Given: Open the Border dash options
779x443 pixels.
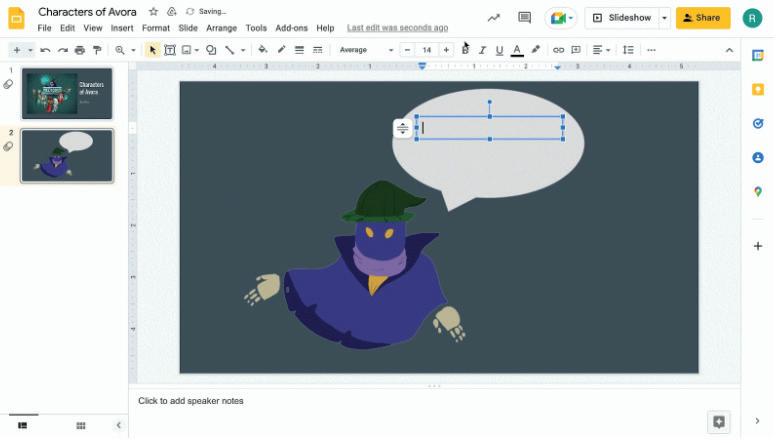Looking at the screenshot, I should (x=317, y=50).
